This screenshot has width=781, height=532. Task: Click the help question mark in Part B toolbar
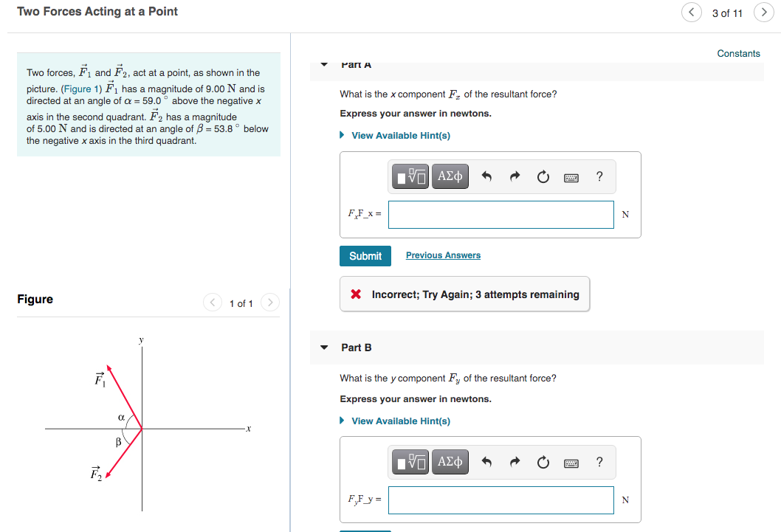pyautogui.click(x=599, y=462)
